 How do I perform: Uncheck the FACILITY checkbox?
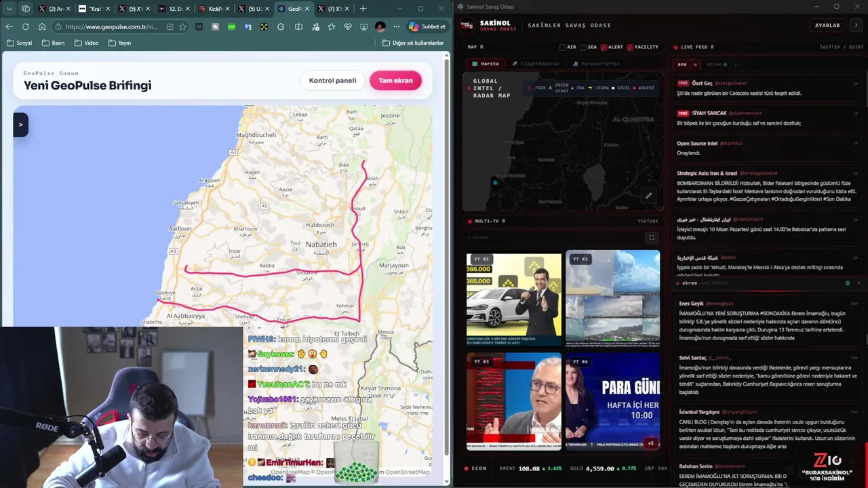point(630,47)
